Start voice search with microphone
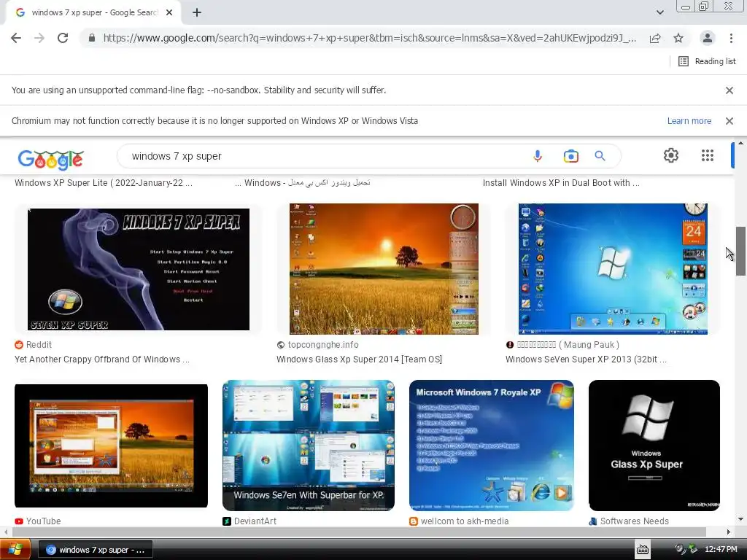This screenshot has width=747, height=560. pyautogui.click(x=538, y=156)
